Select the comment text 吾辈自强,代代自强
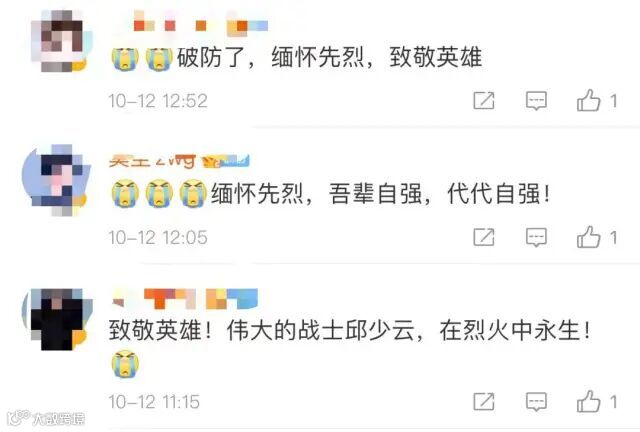Image resolution: width=640 pixels, height=432 pixels. point(439,194)
